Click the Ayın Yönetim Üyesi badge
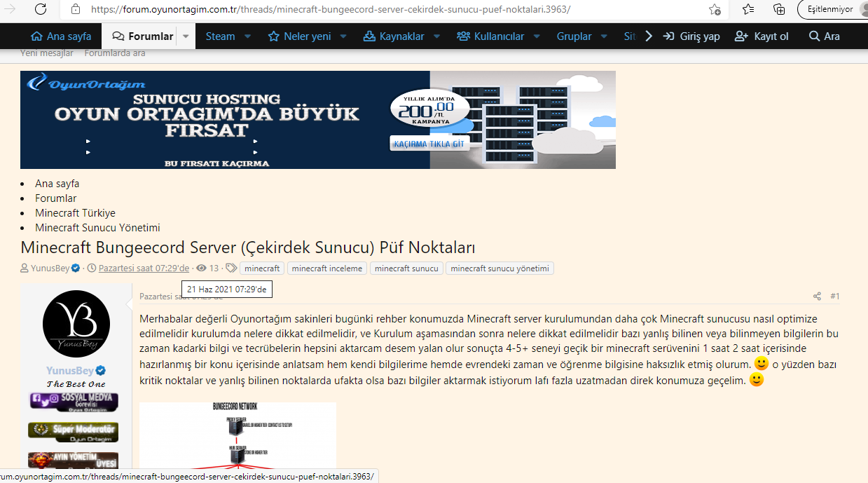 (x=74, y=461)
